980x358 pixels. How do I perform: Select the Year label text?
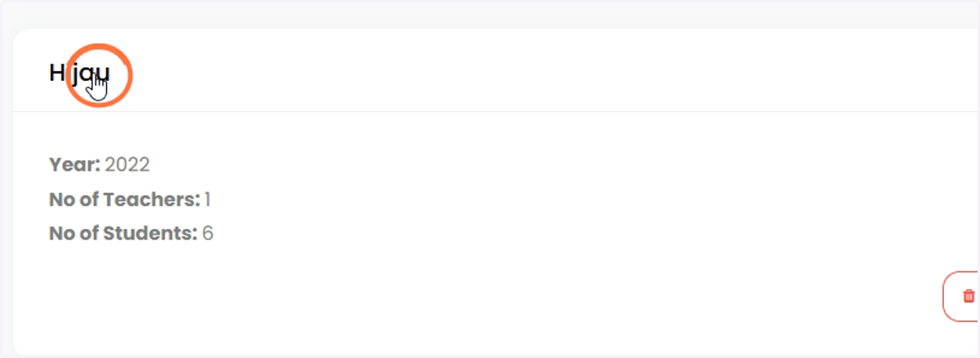pyautogui.click(x=74, y=164)
